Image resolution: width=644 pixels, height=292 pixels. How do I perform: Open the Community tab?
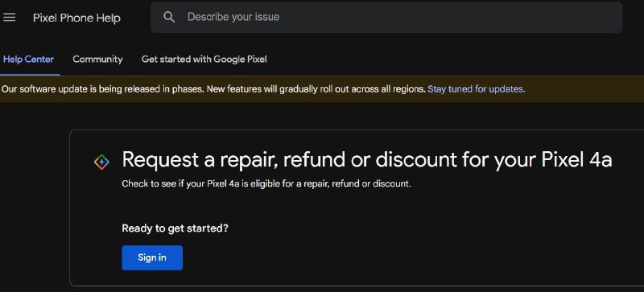pos(97,60)
